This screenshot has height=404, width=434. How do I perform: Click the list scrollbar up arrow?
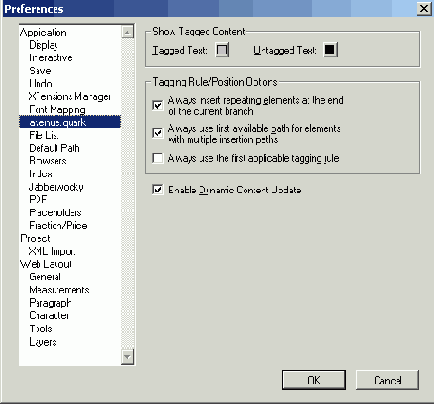pos(127,32)
